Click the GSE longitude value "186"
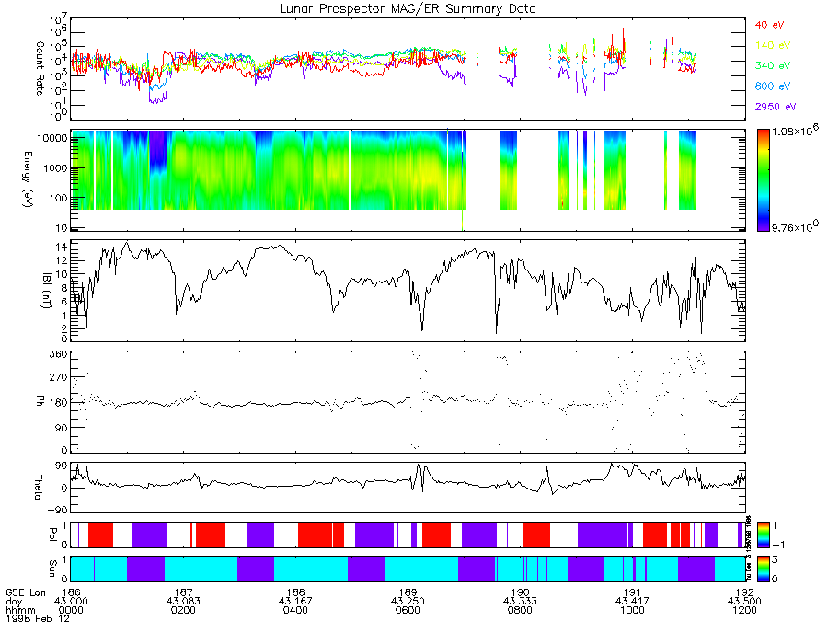This screenshot has width=828, height=644. 71,592
